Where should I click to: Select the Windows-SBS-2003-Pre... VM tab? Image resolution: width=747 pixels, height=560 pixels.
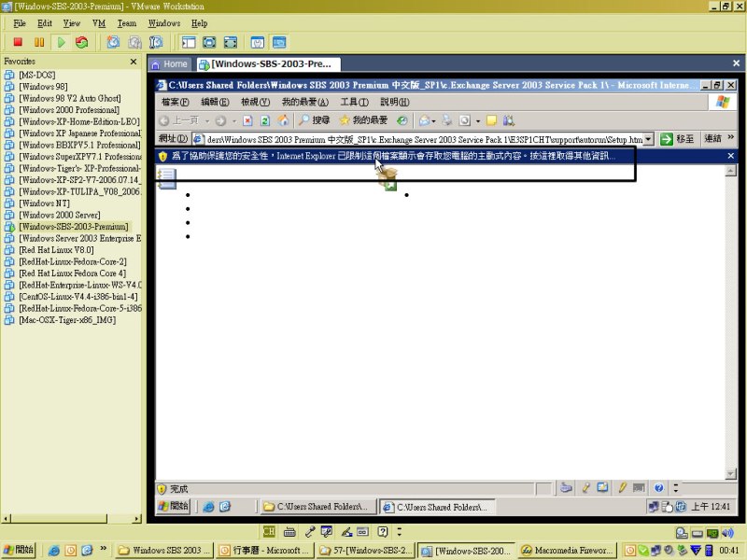pyautogui.click(x=268, y=63)
